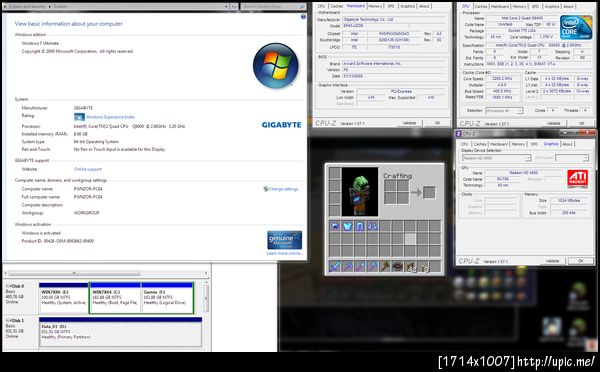Viewport: 600px width, 372px height.
Task: Click the Disk 0 drive icon
Action: tap(8, 286)
